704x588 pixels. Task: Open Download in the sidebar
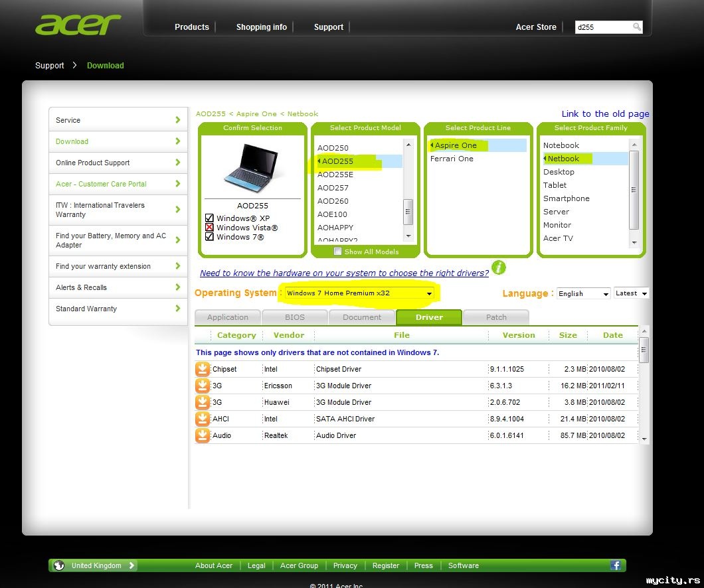pyautogui.click(x=118, y=141)
